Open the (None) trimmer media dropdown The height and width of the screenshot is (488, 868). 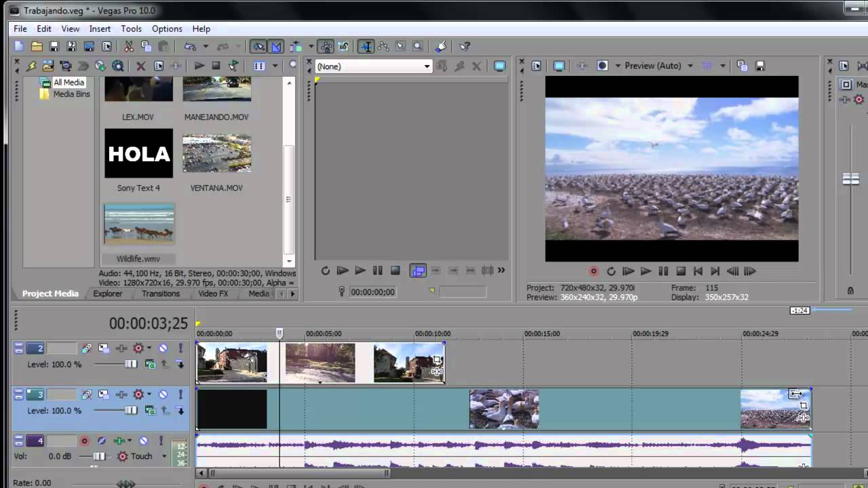427,66
